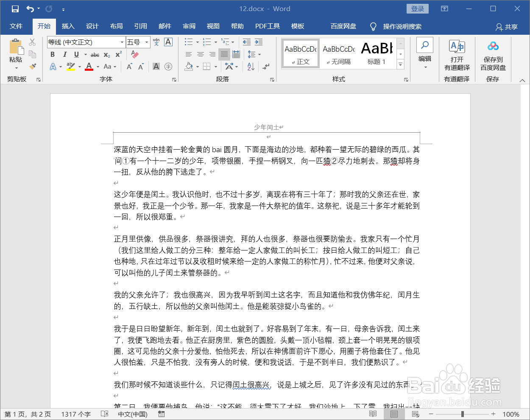Apply superscript formatting

click(x=118, y=54)
